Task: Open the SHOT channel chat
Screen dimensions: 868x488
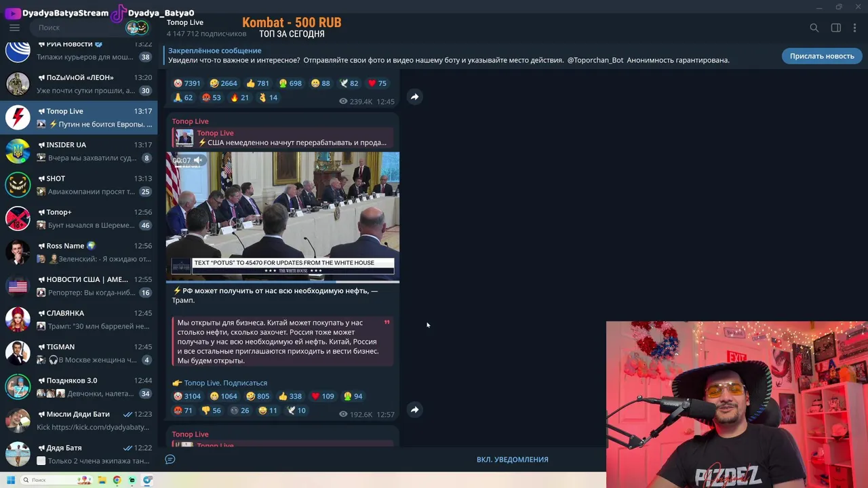Action: (x=79, y=185)
